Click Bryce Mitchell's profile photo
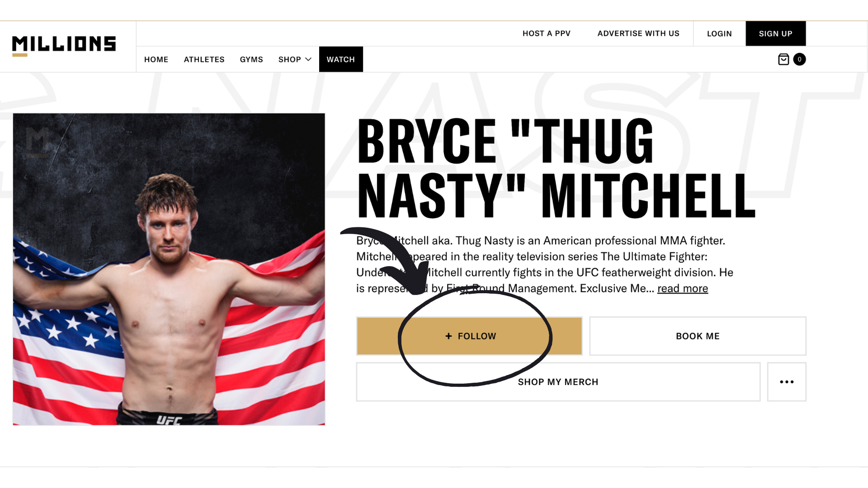This screenshot has height=488, width=868. click(x=169, y=269)
